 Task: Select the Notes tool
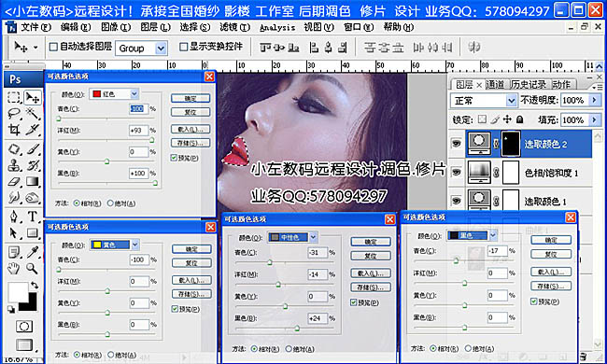point(14,253)
